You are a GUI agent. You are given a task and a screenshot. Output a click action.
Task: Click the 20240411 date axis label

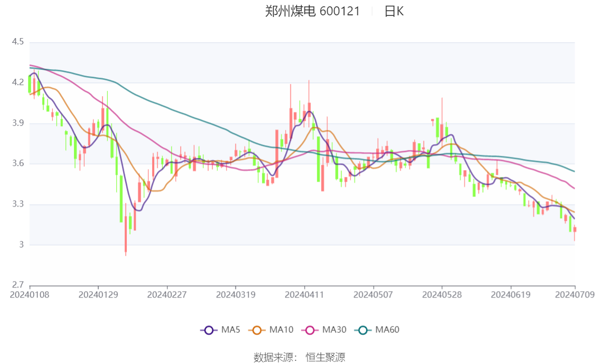click(304, 295)
